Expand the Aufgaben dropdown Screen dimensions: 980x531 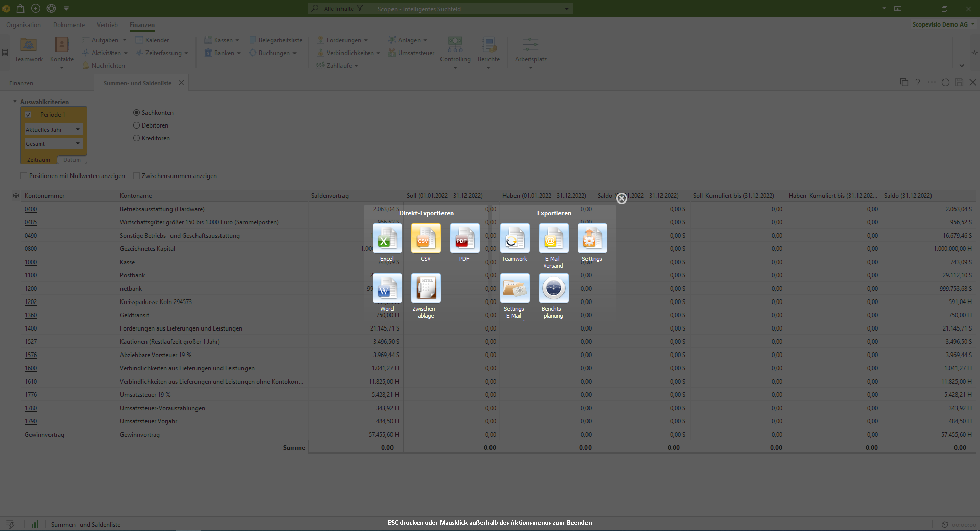click(124, 40)
